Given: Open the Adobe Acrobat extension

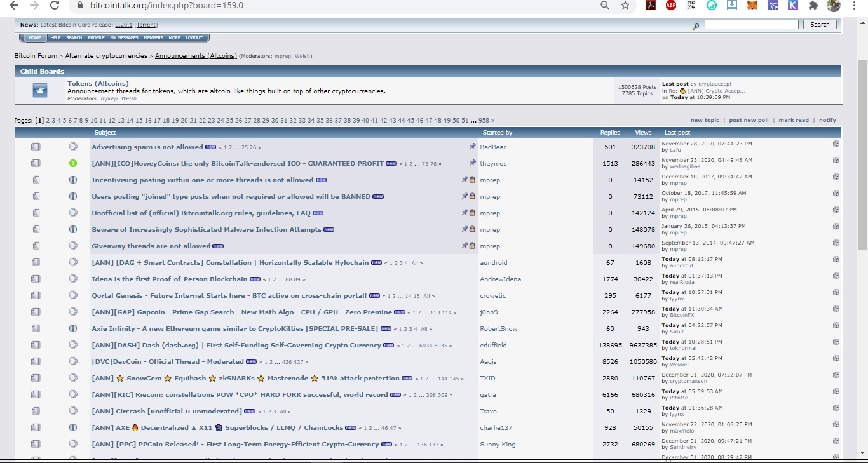Looking at the screenshot, I should point(651,5).
